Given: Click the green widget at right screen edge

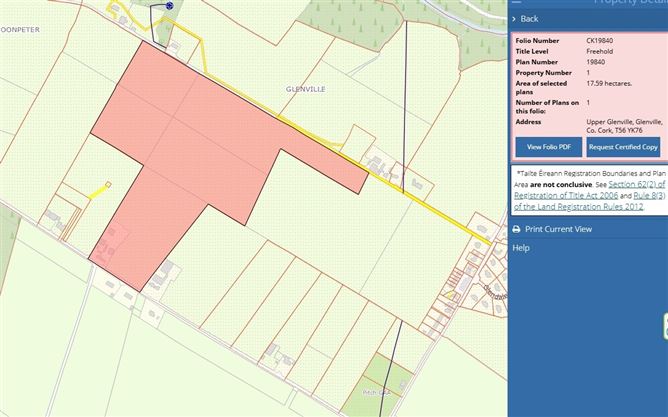Looking at the screenshot, I should [664, 326].
